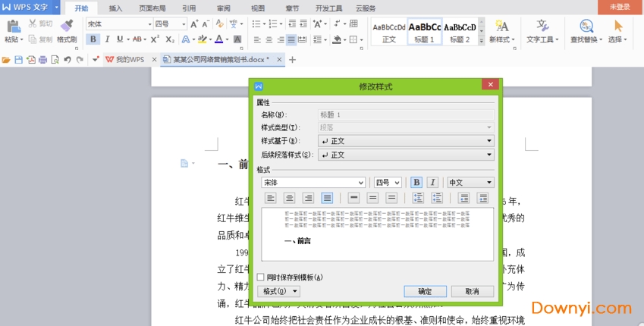Toggle justify alignment in ribbon
This screenshot has height=326, width=644.
pos(291,39)
